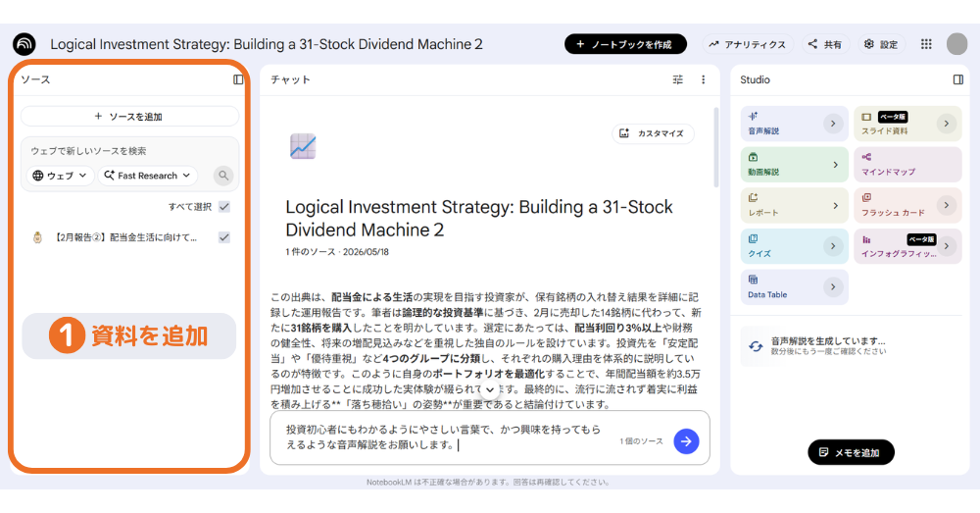The width and height of the screenshot is (980, 513).
Task: Expand スライド資料 options chevron
Action: tap(947, 124)
